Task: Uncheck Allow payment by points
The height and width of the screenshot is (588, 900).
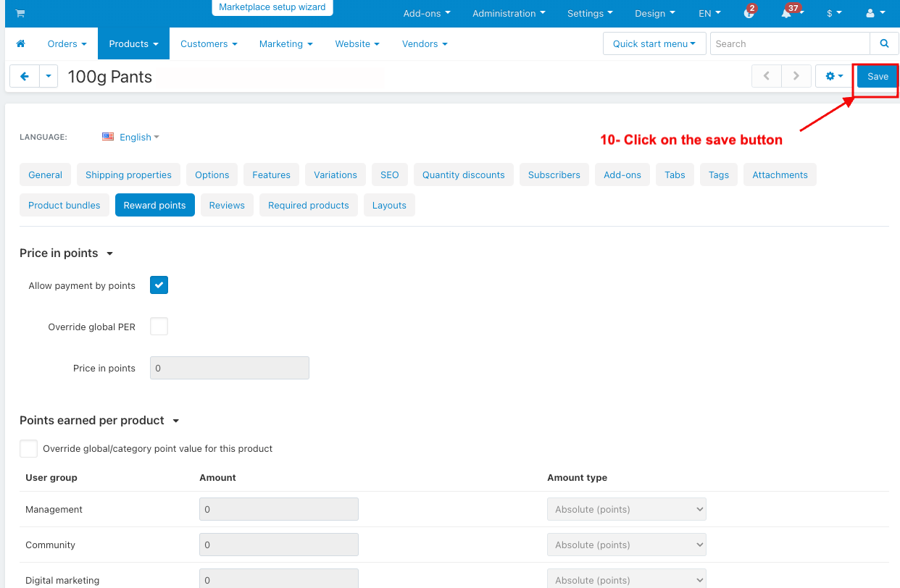Action: point(159,285)
